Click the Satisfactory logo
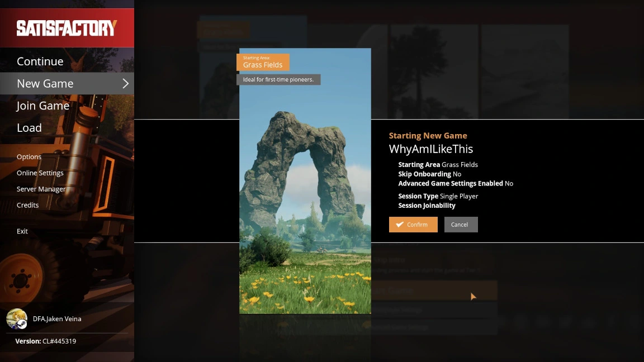 coord(67,28)
